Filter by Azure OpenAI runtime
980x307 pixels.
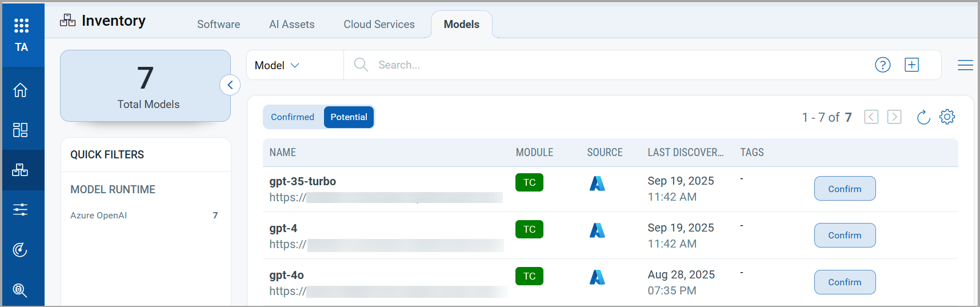pos(99,216)
